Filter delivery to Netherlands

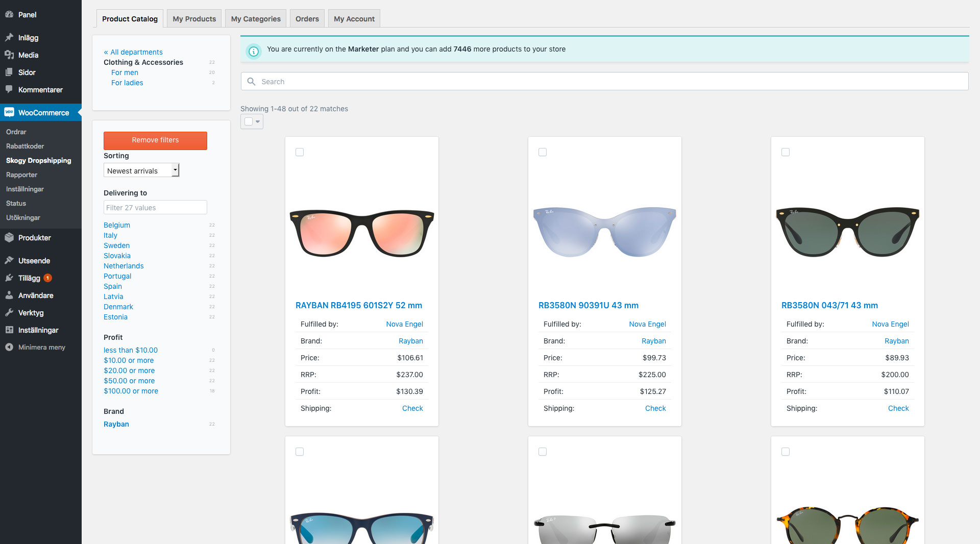(x=124, y=266)
